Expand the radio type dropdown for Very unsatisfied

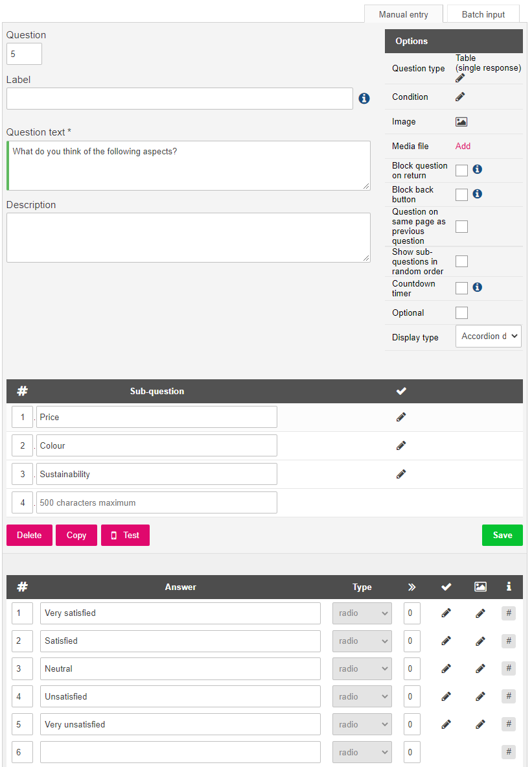pos(362,724)
